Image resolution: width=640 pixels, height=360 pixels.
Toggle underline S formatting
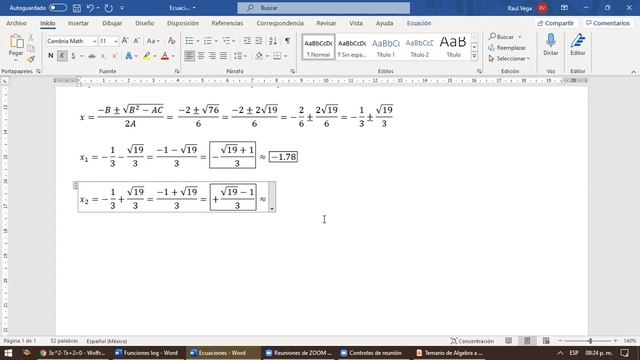(73, 56)
